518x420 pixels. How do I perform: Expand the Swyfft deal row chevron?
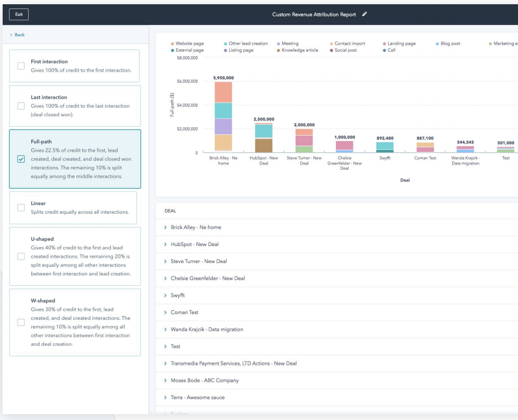(165, 295)
